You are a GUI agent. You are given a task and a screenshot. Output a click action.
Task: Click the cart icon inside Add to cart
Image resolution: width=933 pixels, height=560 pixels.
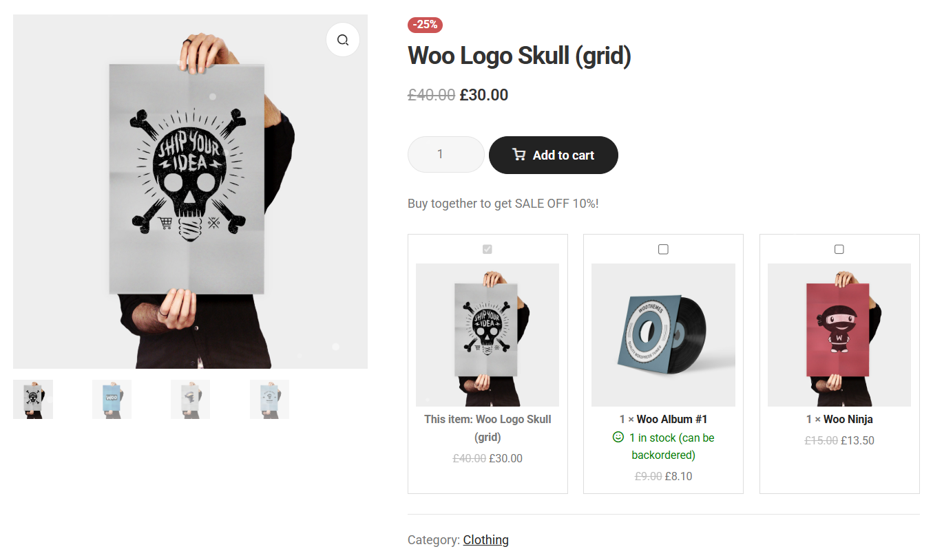click(518, 155)
